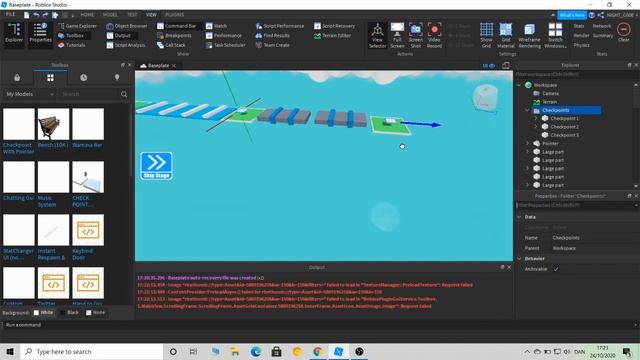Take a Screen Shot
This screenshot has height=360, width=640.
416,36
